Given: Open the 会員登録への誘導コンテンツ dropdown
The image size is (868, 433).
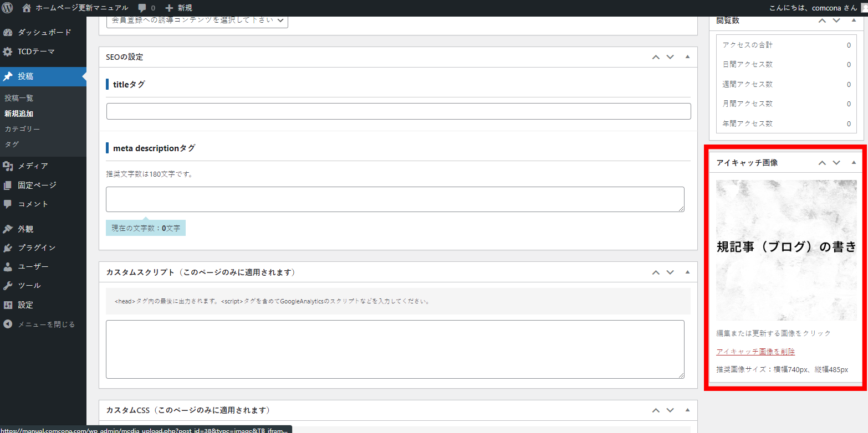Looking at the screenshot, I should coord(197,20).
